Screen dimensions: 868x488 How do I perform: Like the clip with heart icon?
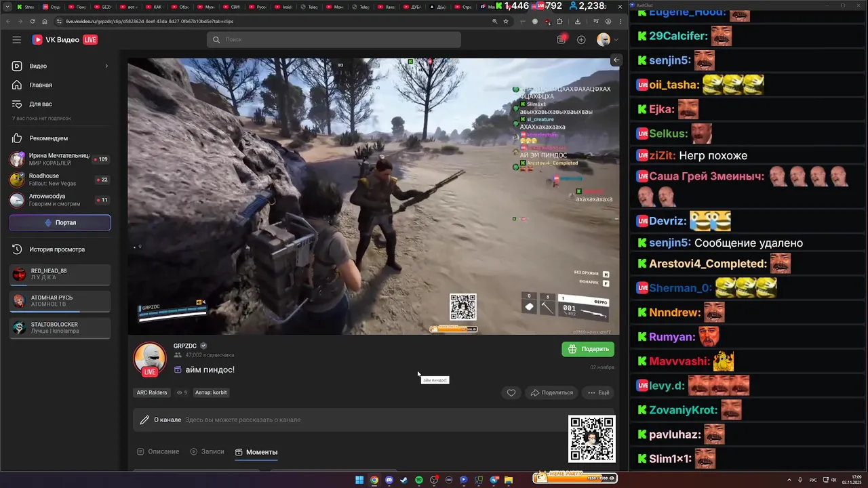[511, 392]
